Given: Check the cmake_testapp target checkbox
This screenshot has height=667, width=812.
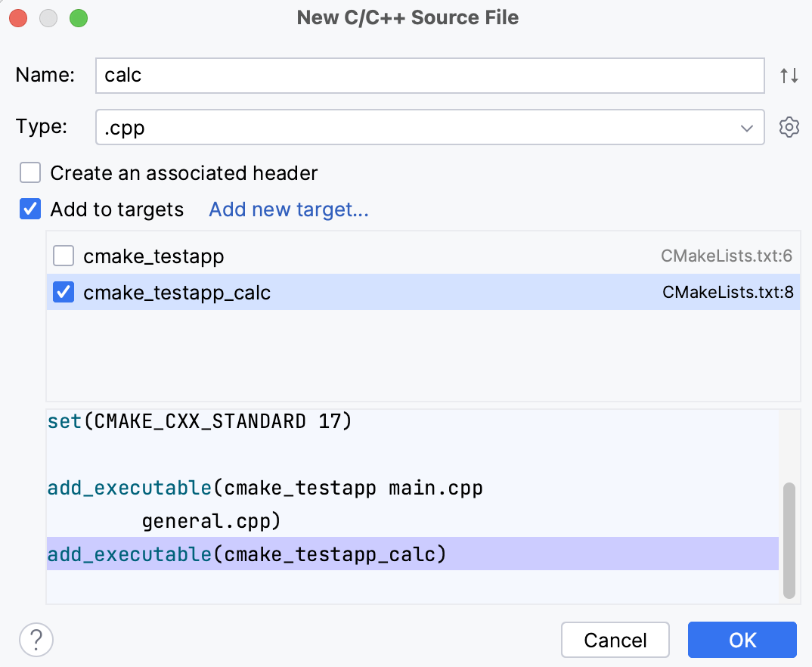Looking at the screenshot, I should [64, 257].
